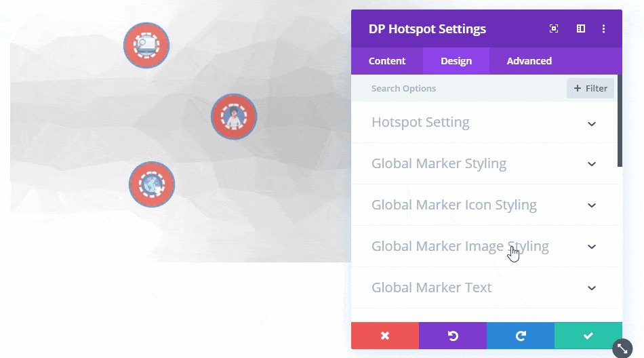The height and width of the screenshot is (358, 644).
Task: Expand Global Marker Image Styling chevron
Action: 591,247
